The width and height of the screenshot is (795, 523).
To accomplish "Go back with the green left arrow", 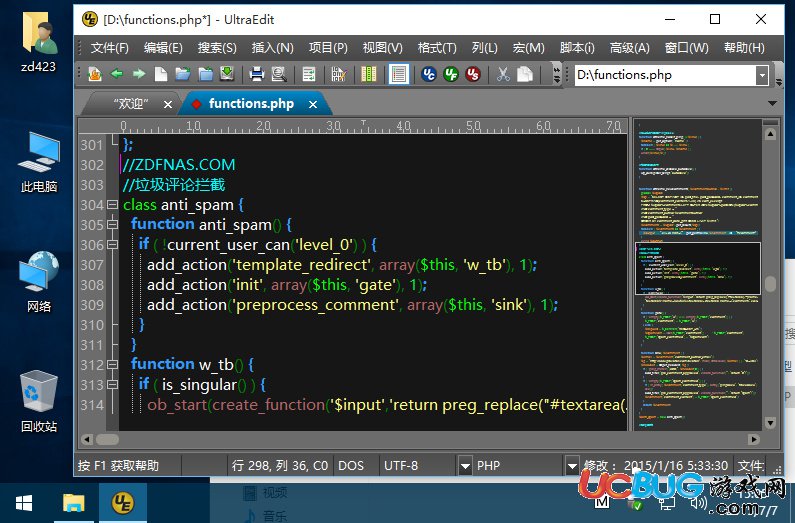I will click(117, 74).
